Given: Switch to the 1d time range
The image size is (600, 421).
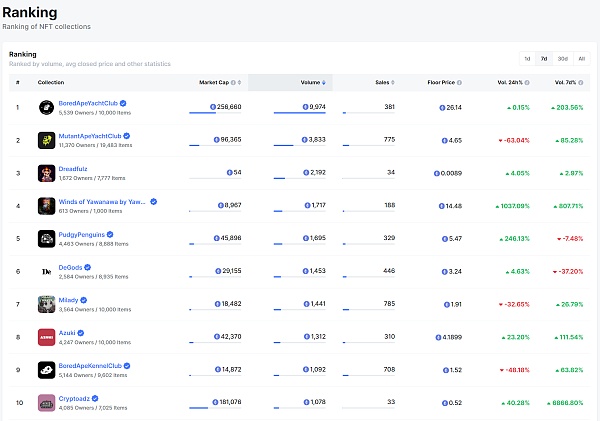Looking at the screenshot, I should click(527, 59).
